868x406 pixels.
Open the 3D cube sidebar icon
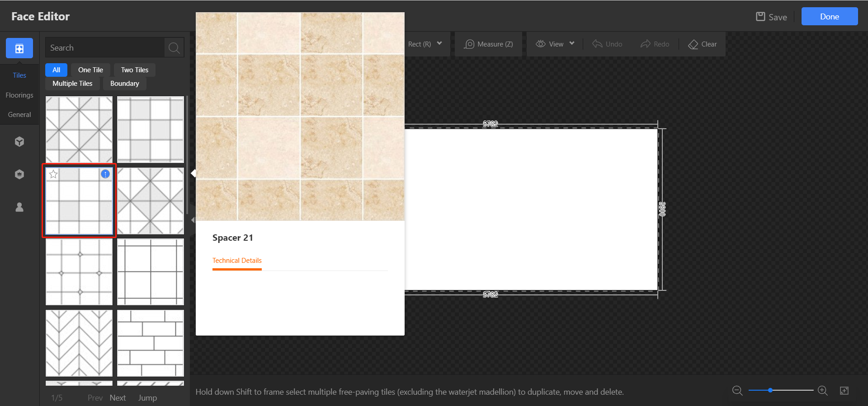tap(19, 142)
